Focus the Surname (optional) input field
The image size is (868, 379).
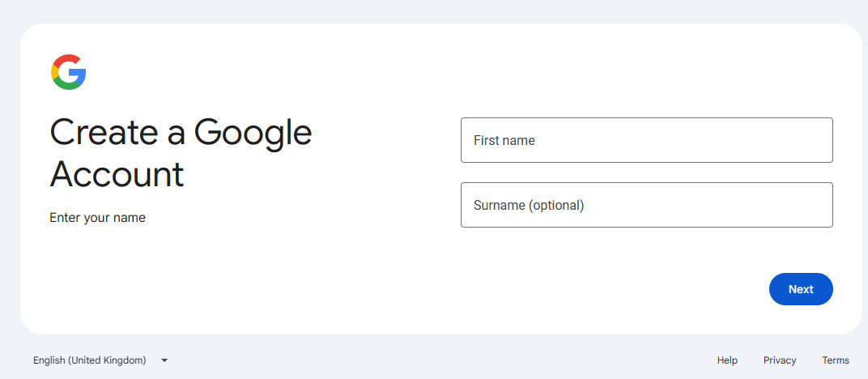[x=647, y=205]
